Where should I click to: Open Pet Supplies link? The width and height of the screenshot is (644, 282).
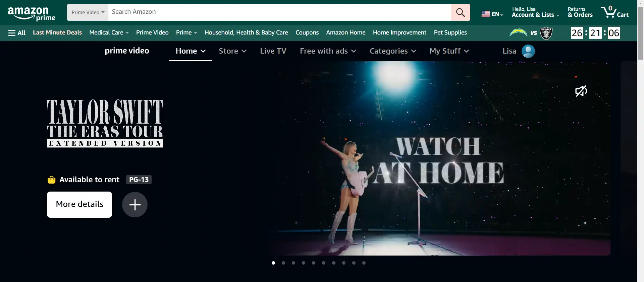point(450,32)
